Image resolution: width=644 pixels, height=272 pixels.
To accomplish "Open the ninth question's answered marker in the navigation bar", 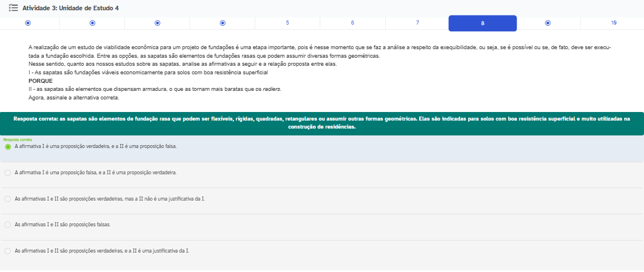I will pyautogui.click(x=548, y=23).
